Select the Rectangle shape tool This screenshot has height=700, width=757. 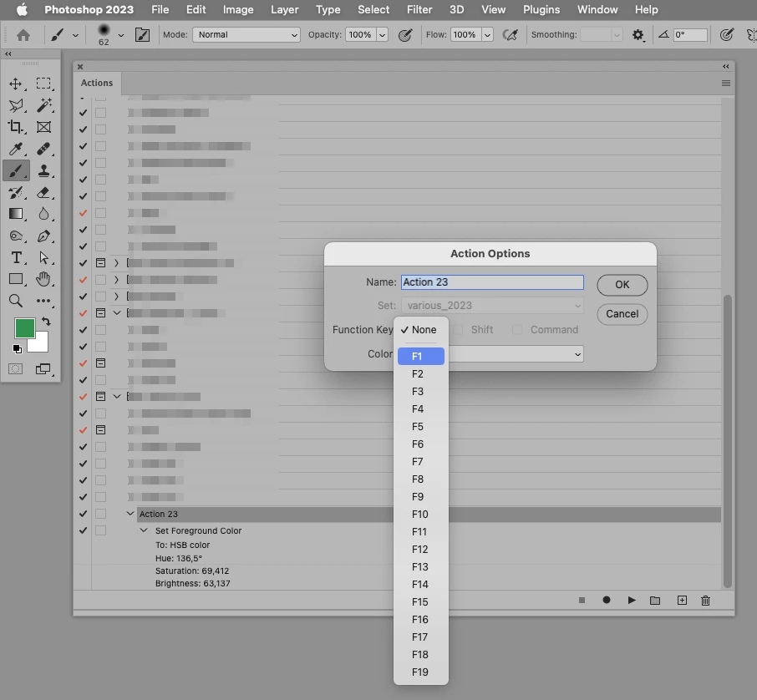pyautogui.click(x=15, y=279)
